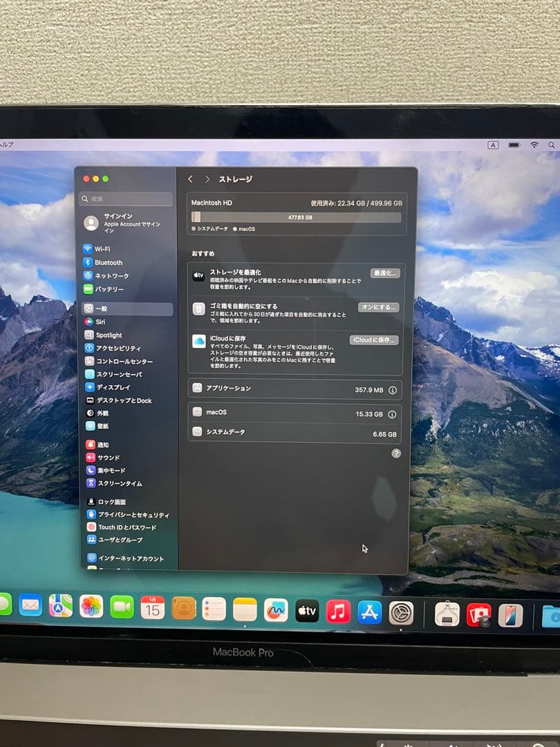The image size is (560, 747).
Task: Open Touch IDとパスワード settings
Action: pyautogui.click(x=123, y=526)
